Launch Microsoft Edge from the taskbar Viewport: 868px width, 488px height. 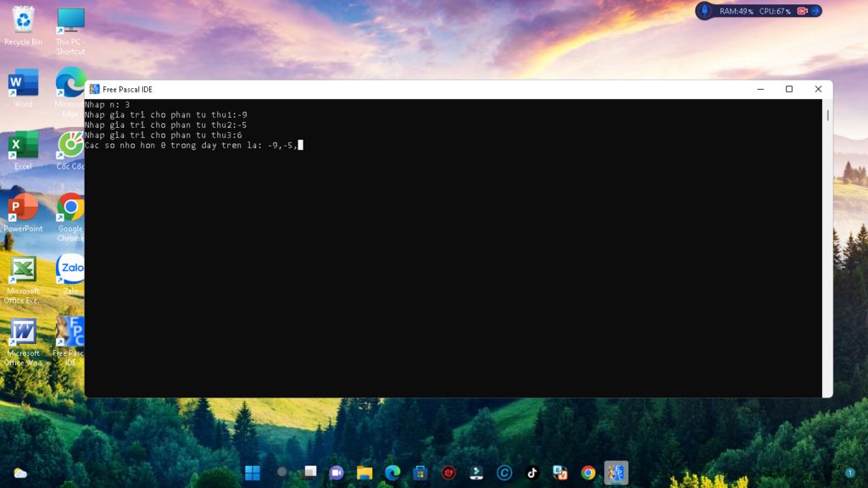(392, 473)
